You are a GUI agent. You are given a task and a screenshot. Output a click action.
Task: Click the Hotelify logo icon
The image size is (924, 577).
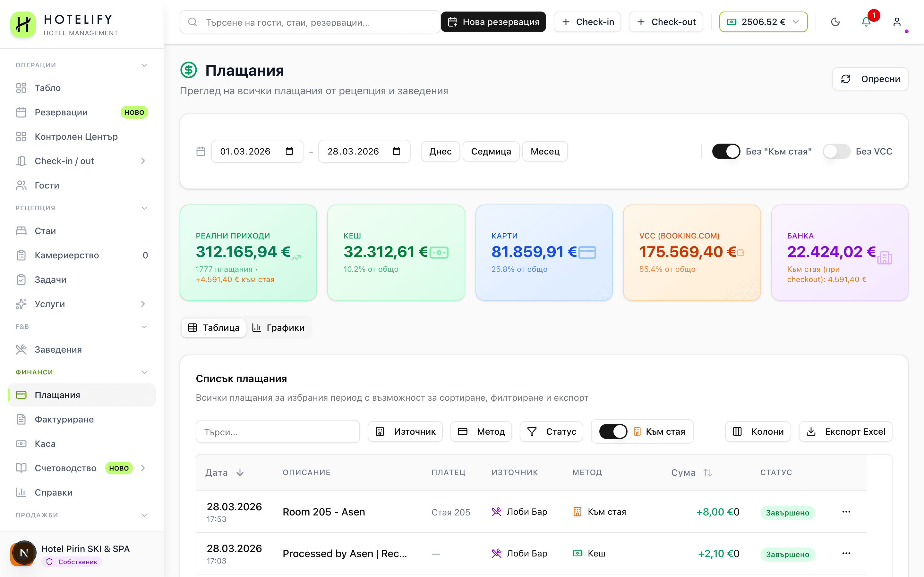click(23, 24)
